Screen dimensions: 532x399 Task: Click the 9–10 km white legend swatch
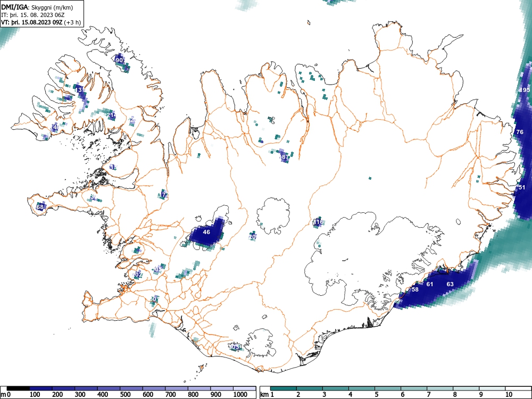click(x=492, y=388)
